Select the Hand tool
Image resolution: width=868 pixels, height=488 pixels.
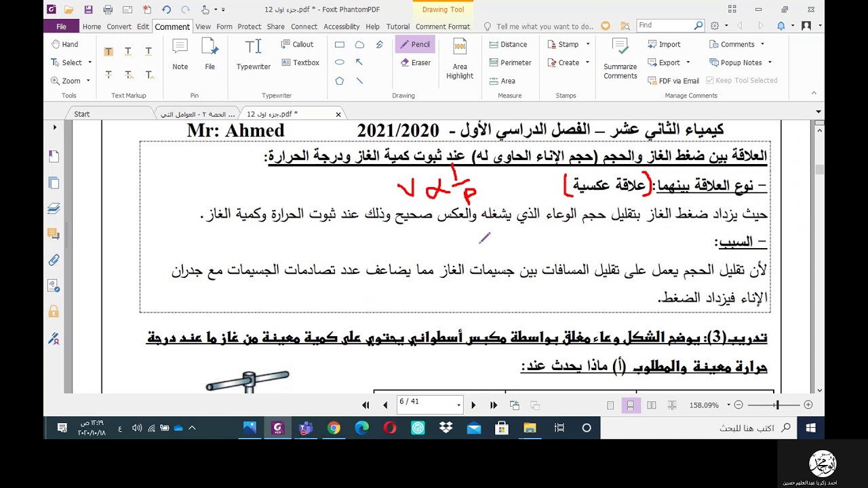[65, 44]
